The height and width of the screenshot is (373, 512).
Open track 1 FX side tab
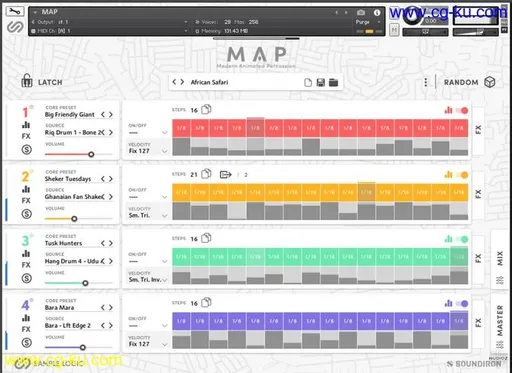478,130
